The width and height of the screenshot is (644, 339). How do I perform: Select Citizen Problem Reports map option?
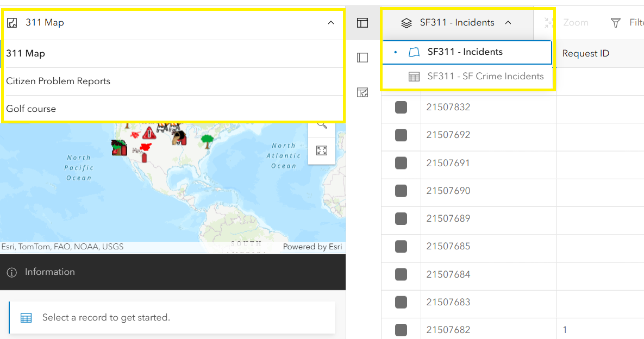[x=58, y=81]
